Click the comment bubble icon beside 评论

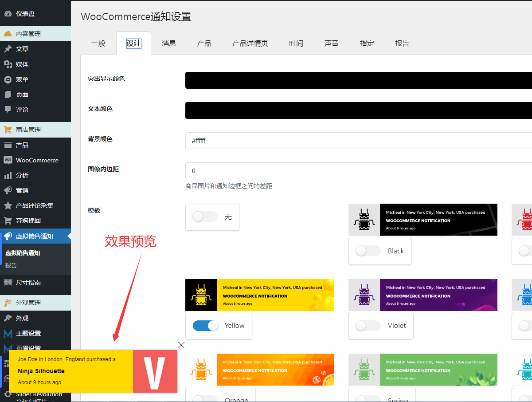point(8,110)
